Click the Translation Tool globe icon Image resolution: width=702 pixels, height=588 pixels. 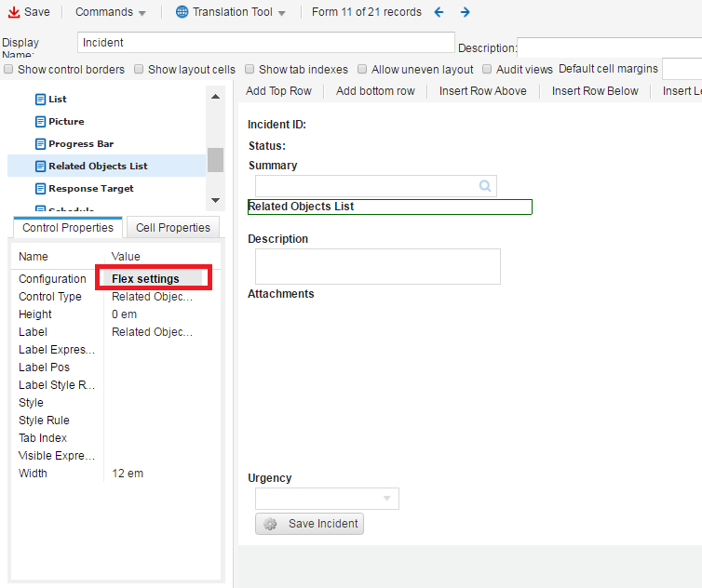click(182, 12)
